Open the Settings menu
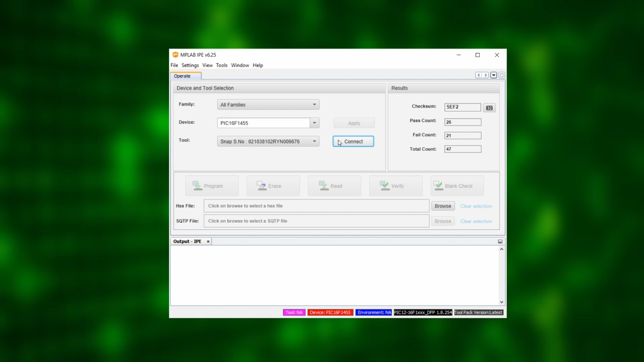644x362 pixels. (x=190, y=65)
